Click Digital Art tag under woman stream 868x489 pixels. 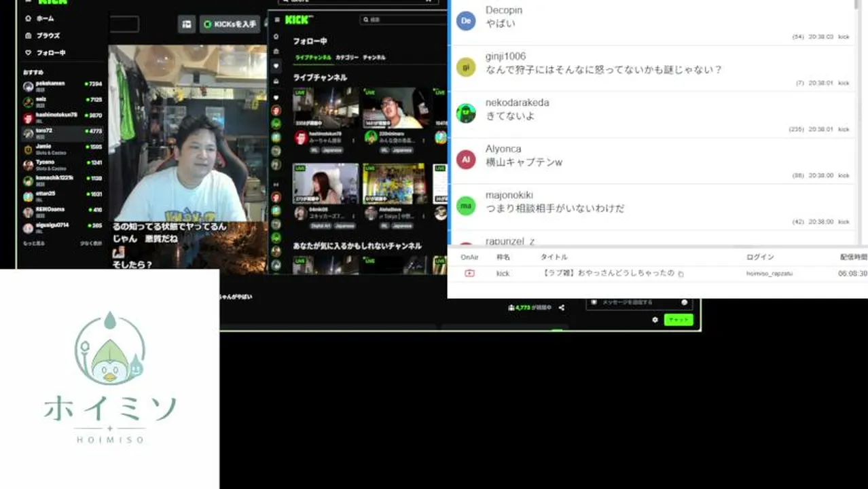point(320,225)
